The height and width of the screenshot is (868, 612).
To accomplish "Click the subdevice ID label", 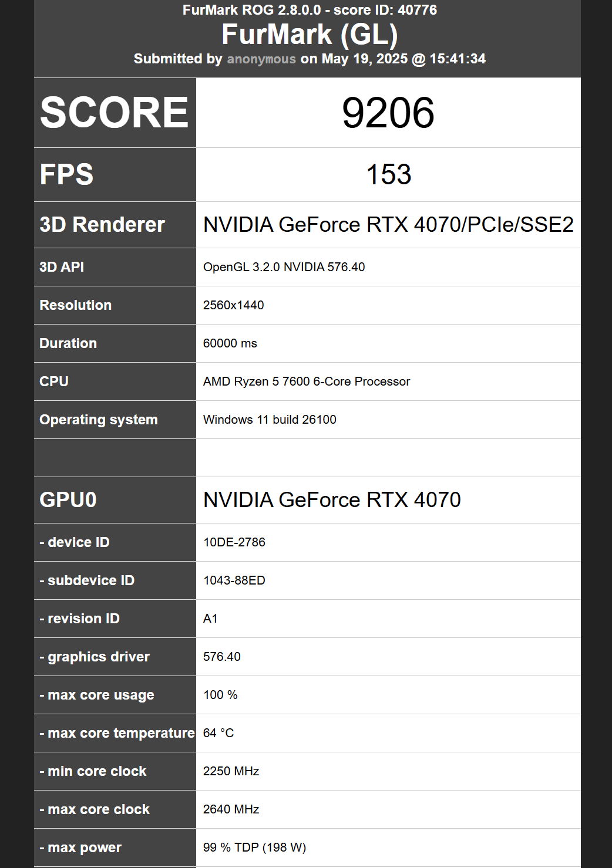I will (x=87, y=580).
